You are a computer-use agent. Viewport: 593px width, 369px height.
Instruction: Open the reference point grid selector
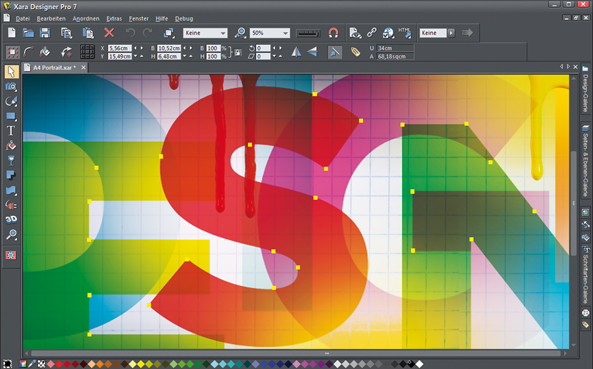tap(87, 52)
